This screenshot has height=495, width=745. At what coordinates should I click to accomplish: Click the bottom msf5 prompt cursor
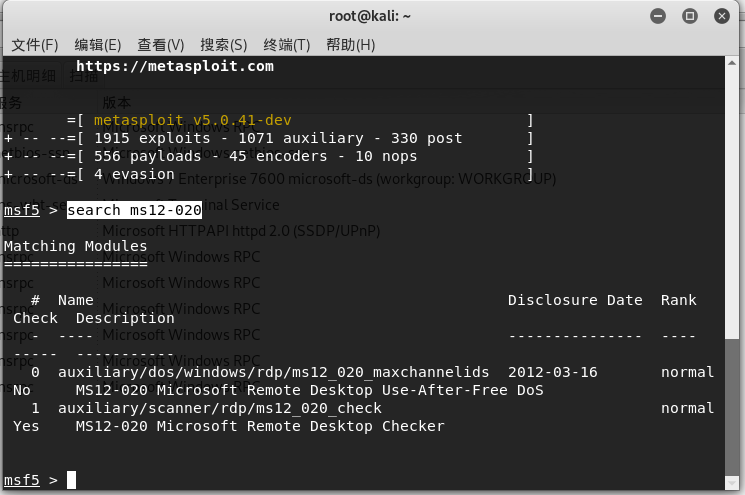tap(71, 480)
